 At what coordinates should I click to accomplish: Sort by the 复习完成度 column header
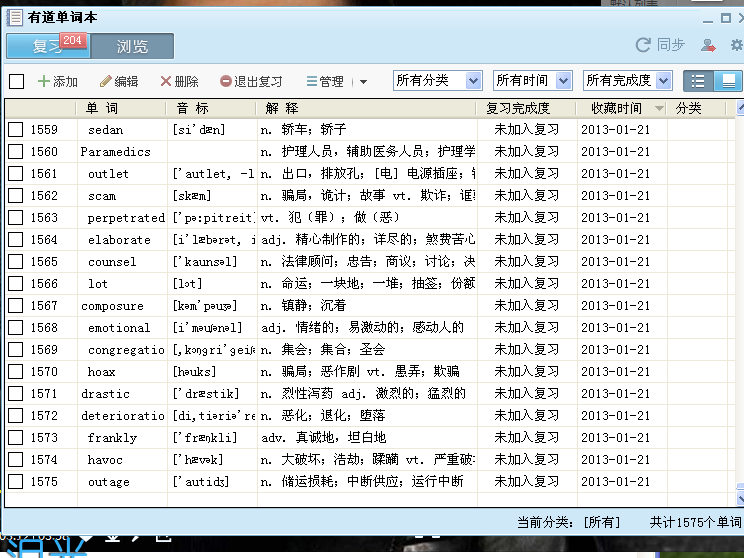click(526, 108)
